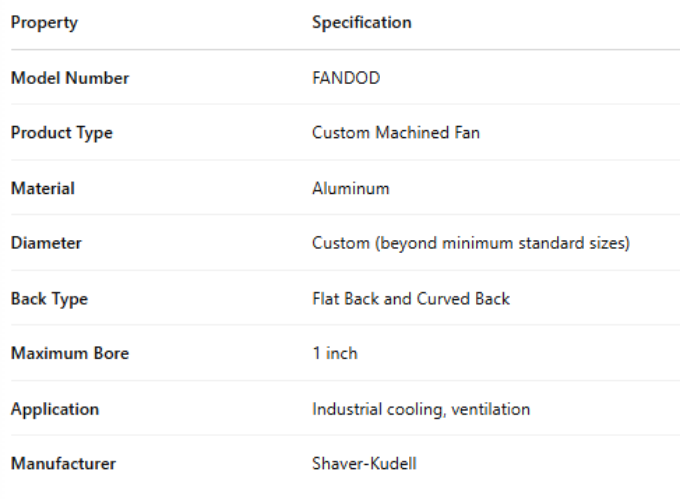Viewport: 680px width, 500px height.
Task: Click the 1 inch bore value
Action: (335, 353)
